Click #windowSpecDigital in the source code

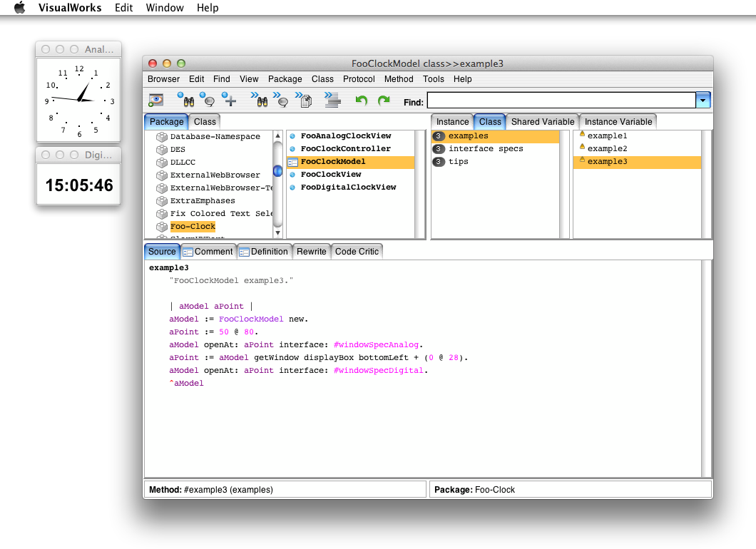(380, 370)
